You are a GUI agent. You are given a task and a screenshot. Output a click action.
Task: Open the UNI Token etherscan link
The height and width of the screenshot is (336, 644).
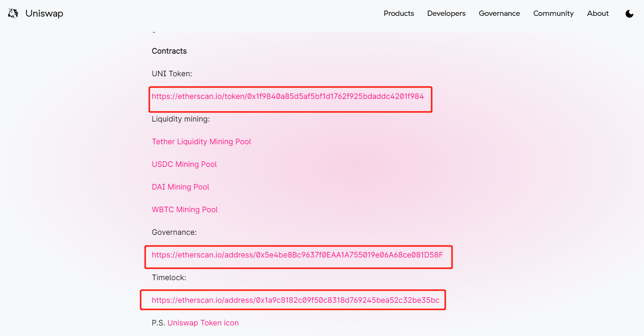click(x=288, y=96)
